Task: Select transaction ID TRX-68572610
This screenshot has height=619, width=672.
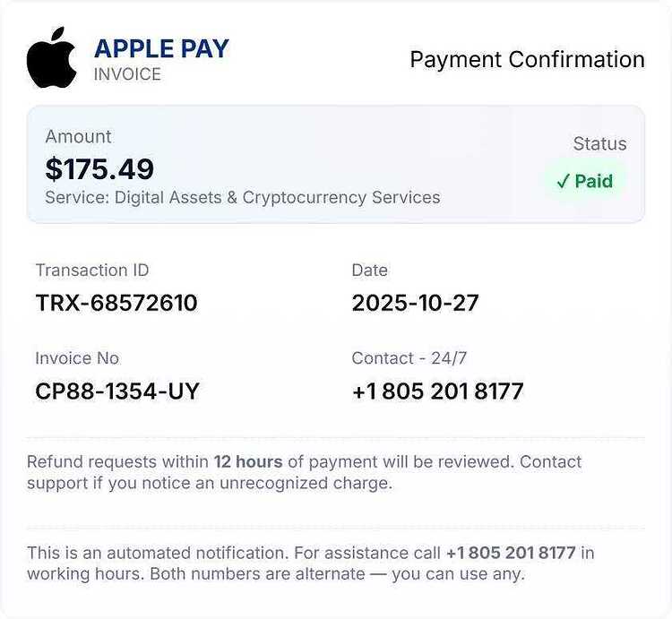Action: pyautogui.click(x=116, y=303)
